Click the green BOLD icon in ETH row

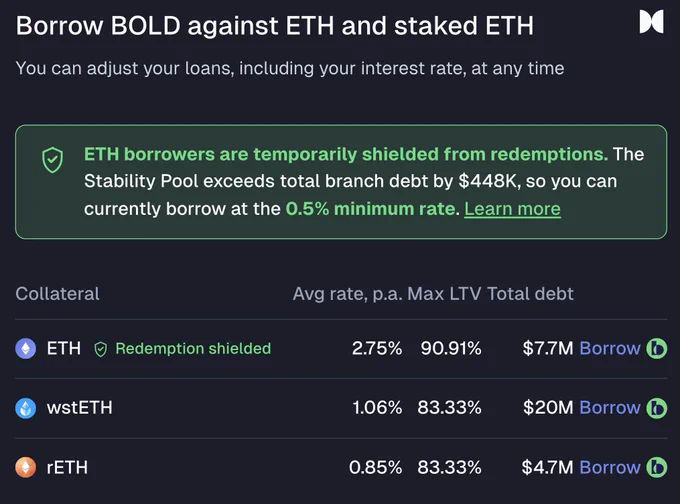pos(657,348)
